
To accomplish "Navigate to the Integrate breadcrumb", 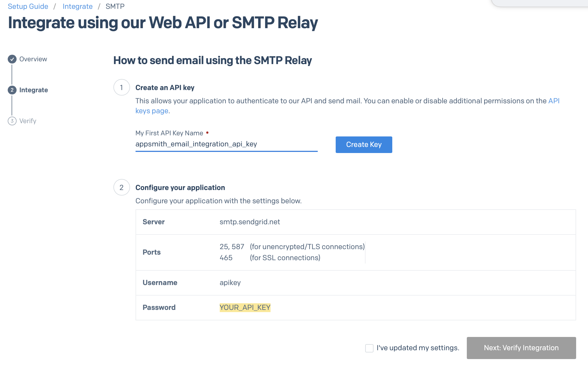I will click(x=78, y=6).
